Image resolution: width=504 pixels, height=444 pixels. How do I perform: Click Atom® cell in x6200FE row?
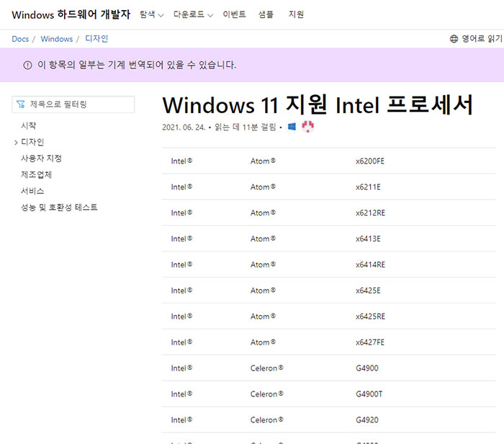click(263, 161)
